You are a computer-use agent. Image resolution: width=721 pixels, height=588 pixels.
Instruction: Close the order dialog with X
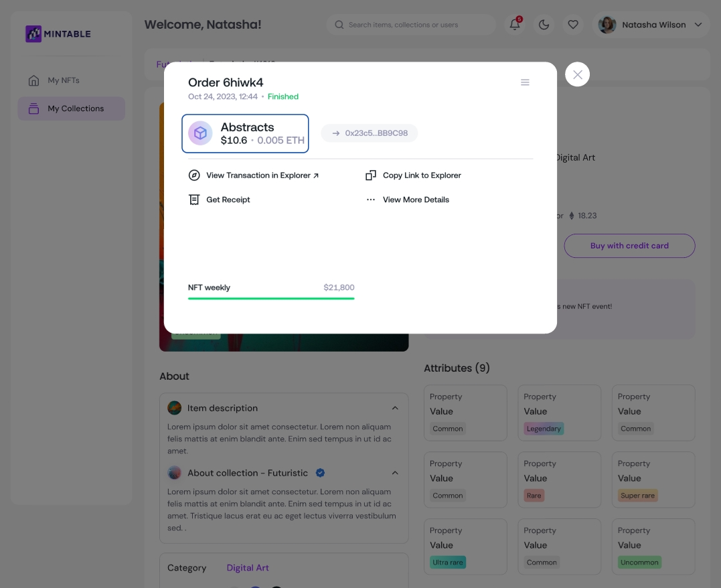(x=577, y=74)
